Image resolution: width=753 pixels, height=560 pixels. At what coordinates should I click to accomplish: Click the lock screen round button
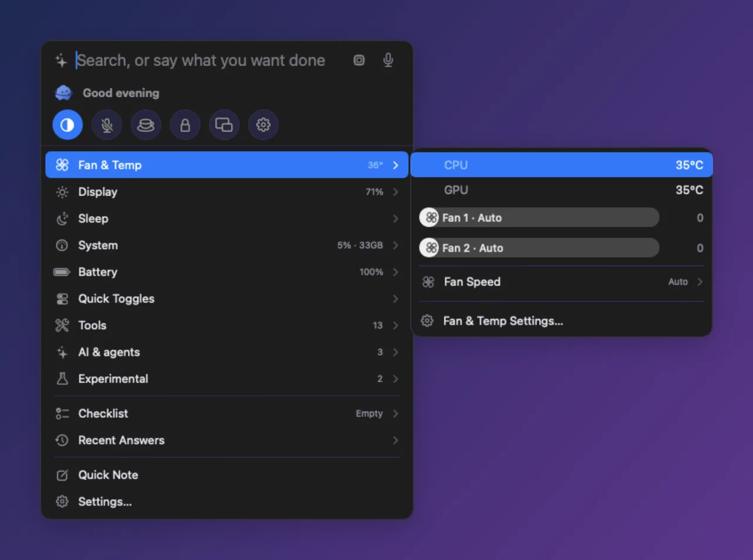(x=185, y=125)
